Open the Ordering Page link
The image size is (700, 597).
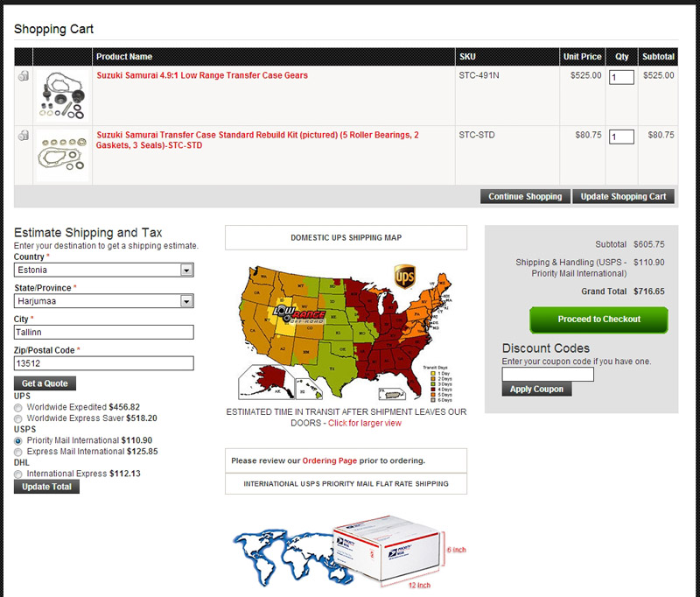[x=330, y=460]
